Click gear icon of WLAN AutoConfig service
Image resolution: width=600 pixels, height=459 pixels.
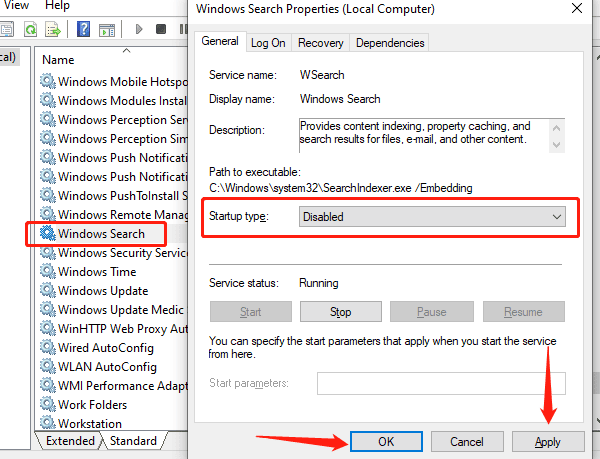coord(48,366)
